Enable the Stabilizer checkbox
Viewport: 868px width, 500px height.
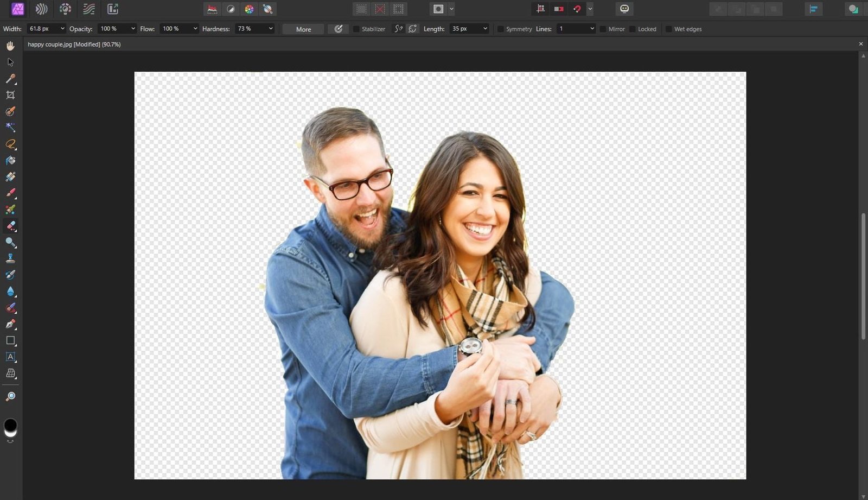pos(356,29)
